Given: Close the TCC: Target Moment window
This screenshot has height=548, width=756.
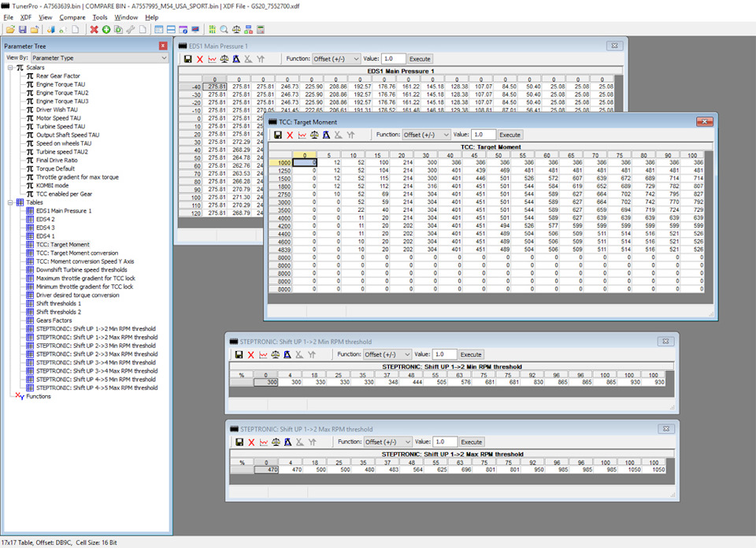Looking at the screenshot, I should click(x=703, y=121).
